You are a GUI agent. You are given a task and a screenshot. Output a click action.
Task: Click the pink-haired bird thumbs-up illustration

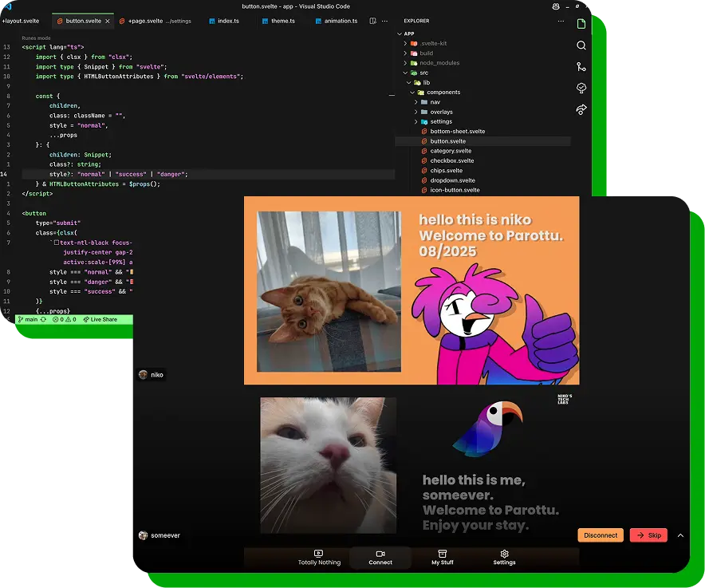coord(494,324)
